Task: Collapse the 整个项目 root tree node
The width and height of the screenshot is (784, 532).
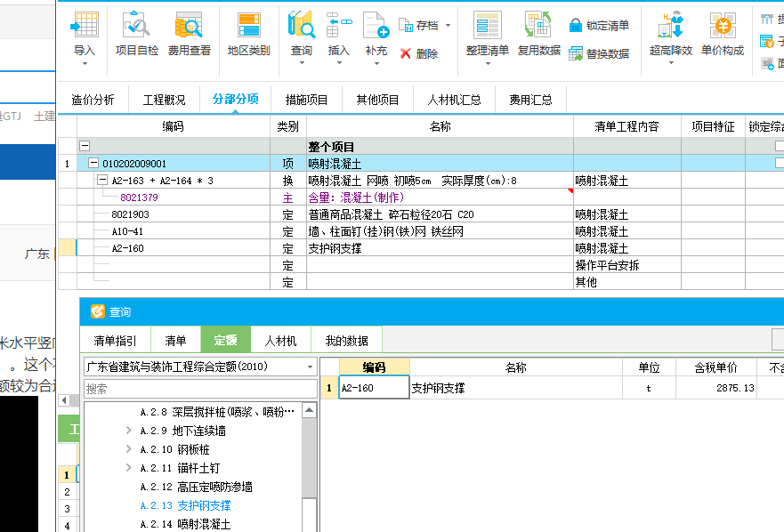Action: [x=85, y=146]
